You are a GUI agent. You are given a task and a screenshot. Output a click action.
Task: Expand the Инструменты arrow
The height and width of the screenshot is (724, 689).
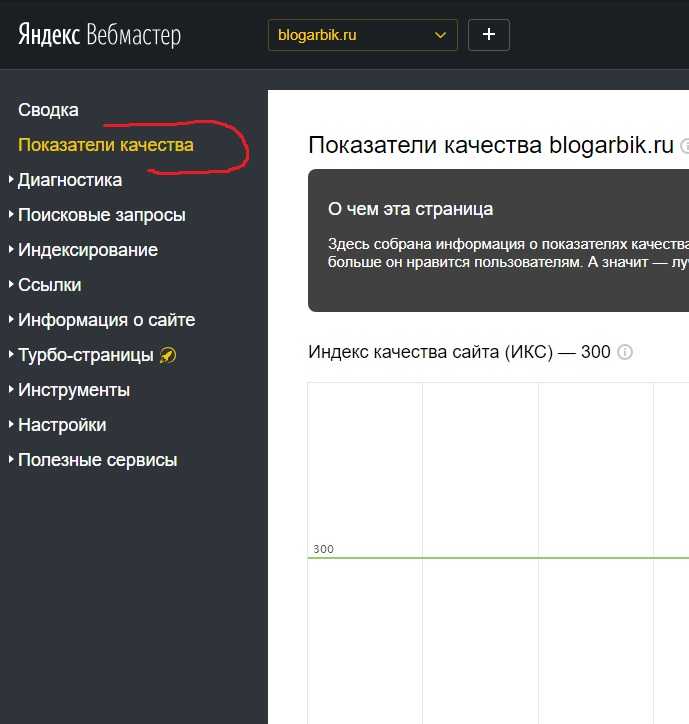click(11, 389)
